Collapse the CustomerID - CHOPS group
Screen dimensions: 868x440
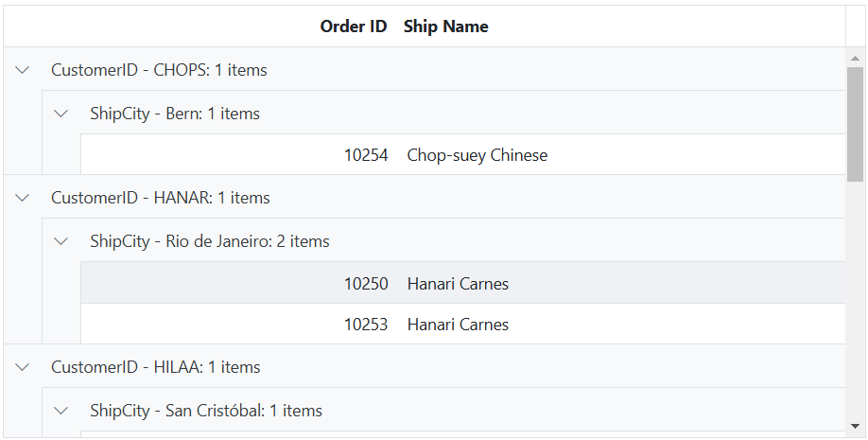coord(22,70)
